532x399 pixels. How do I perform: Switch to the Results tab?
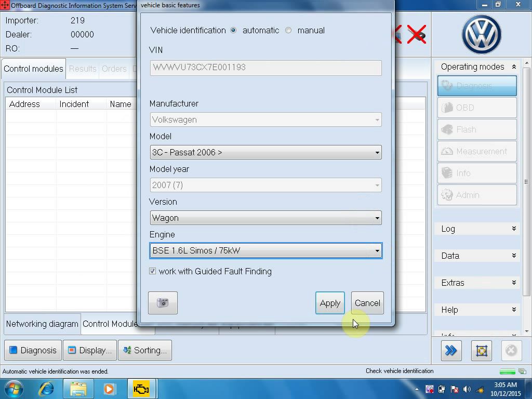(83, 69)
